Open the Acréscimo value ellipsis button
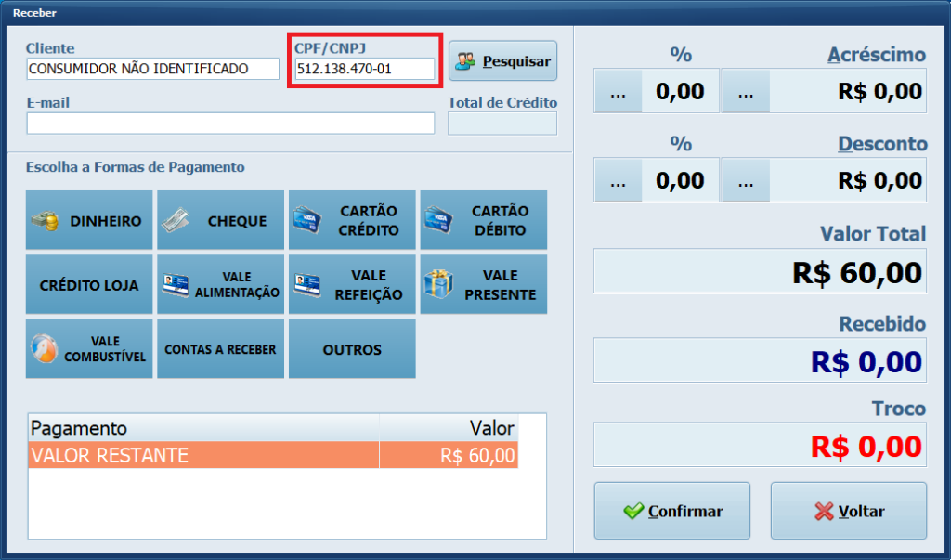 click(746, 91)
